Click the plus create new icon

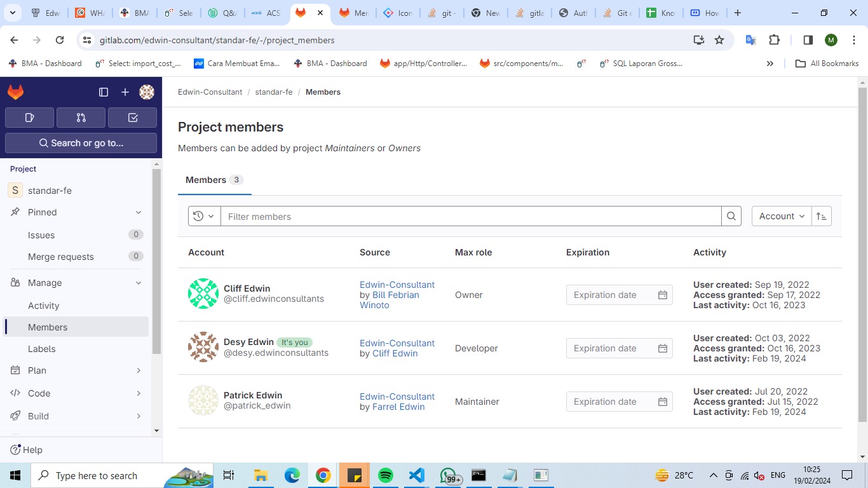coord(125,92)
